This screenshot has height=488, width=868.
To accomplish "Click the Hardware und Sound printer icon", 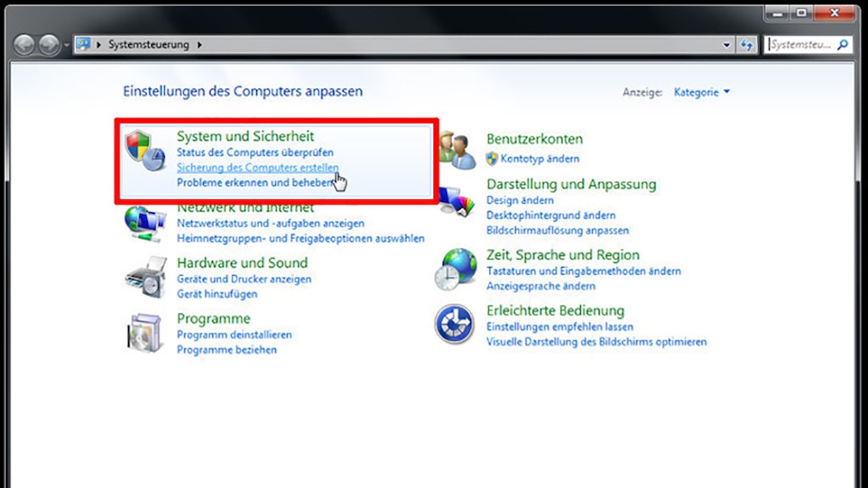I will [146, 278].
